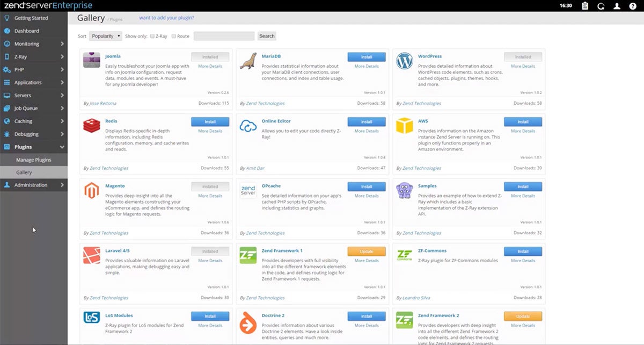644x345 pixels.
Task: Click the Doctrine 2 plugin icon
Action: tap(248, 320)
